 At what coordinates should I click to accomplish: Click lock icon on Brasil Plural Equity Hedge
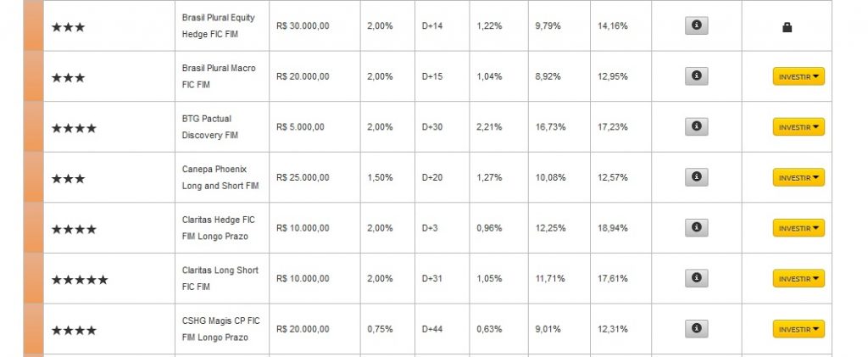[787, 27]
